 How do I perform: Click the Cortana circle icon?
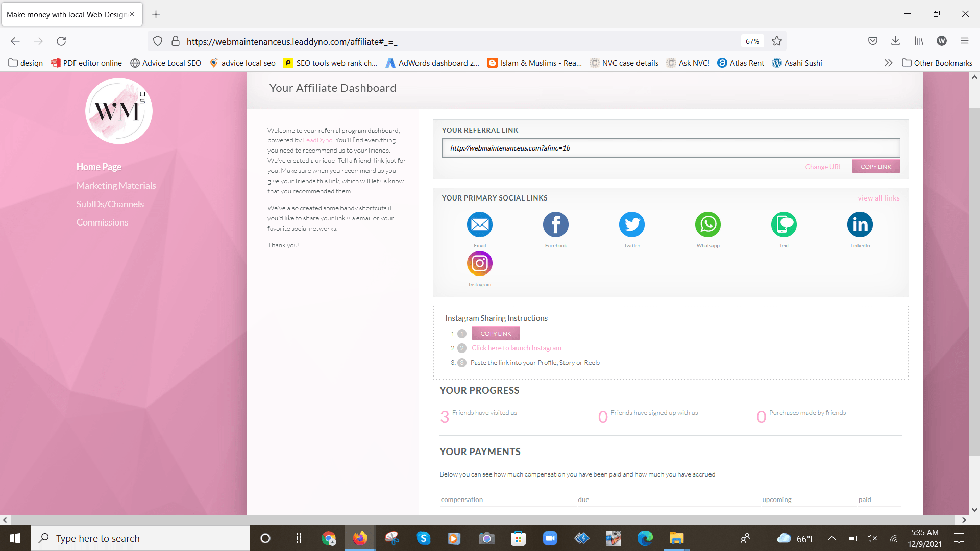click(265, 538)
